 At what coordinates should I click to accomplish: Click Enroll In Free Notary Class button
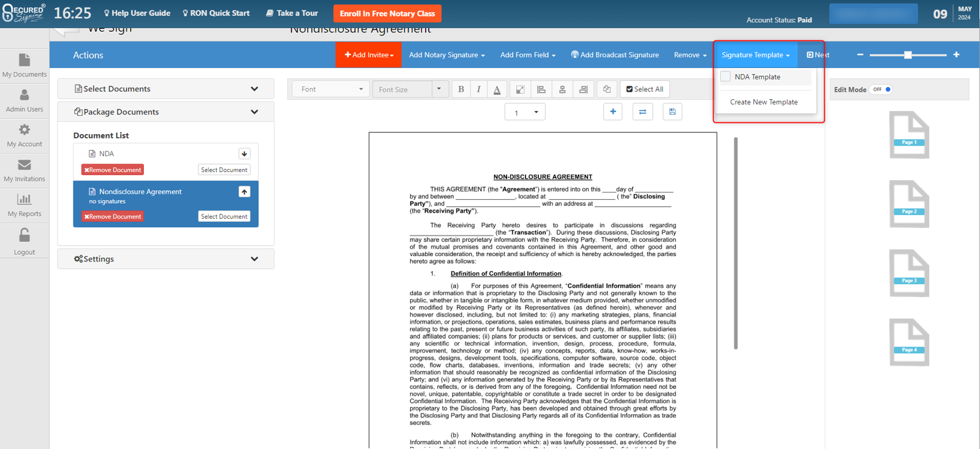[x=387, y=13]
